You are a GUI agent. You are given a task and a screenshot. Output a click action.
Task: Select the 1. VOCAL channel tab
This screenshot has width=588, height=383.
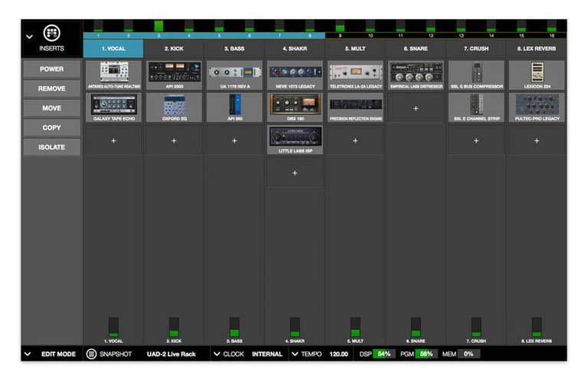(113, 48)
